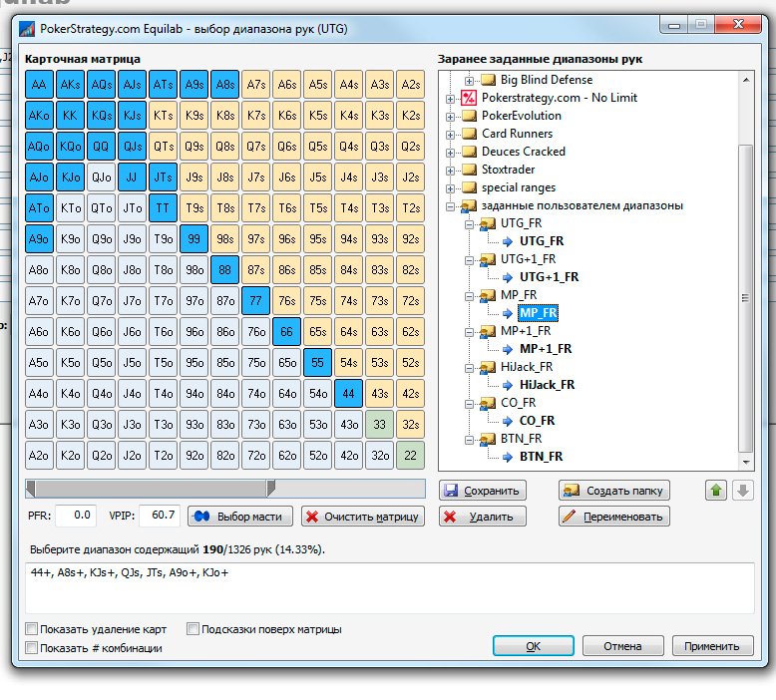The width and height of the screenshot is (776, 700).
Task: Click the 'Отмена' cancel button
Action: pyautogui.click(x=622, y=646)
